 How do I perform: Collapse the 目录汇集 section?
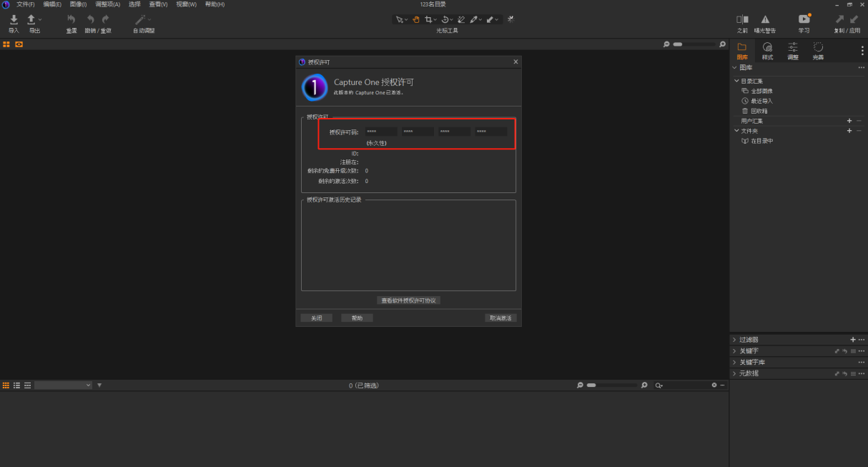[x=736, y=81]
